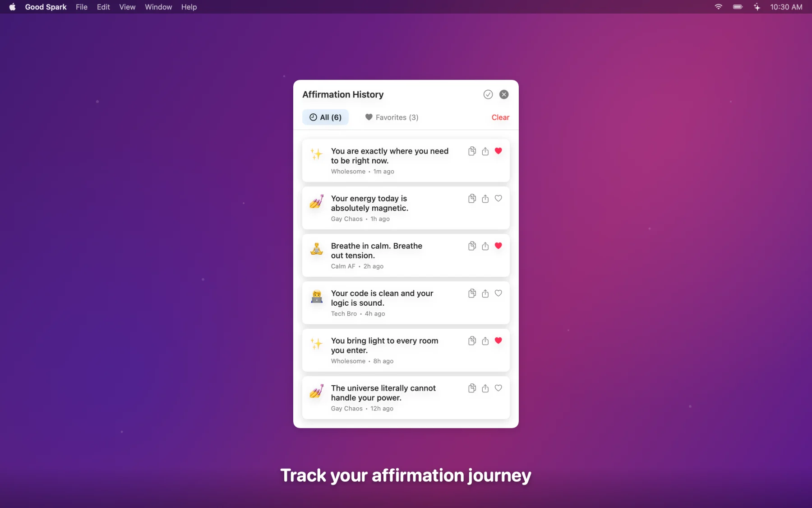The width and height of the screenshot is (812, 508).
Task: Open the File menu
Action: point(82,7)
